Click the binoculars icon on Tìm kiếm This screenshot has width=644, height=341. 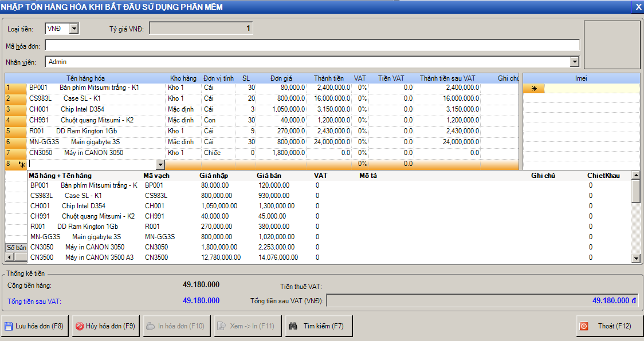pos(293,326)
